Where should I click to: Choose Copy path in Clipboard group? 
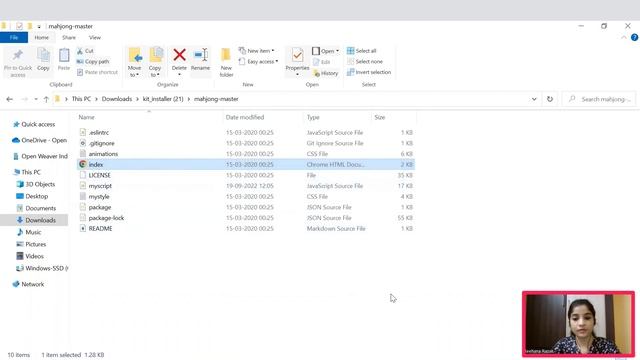93,62
